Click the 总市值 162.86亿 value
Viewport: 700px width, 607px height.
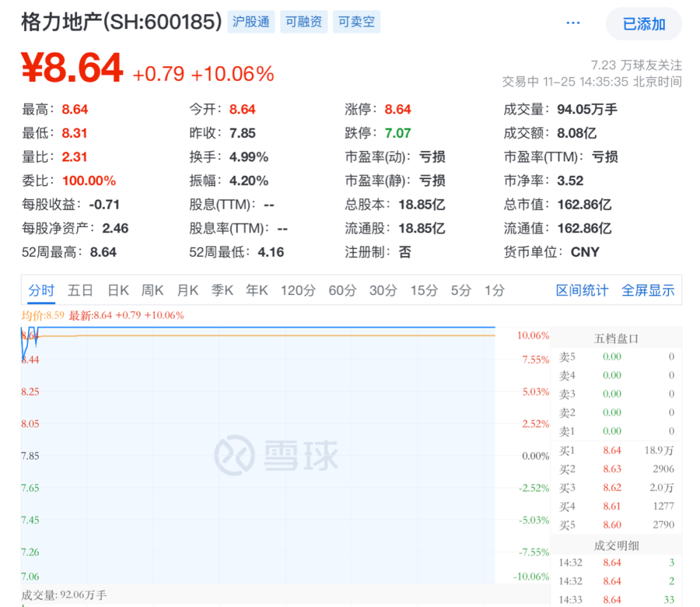pos(585,204)
